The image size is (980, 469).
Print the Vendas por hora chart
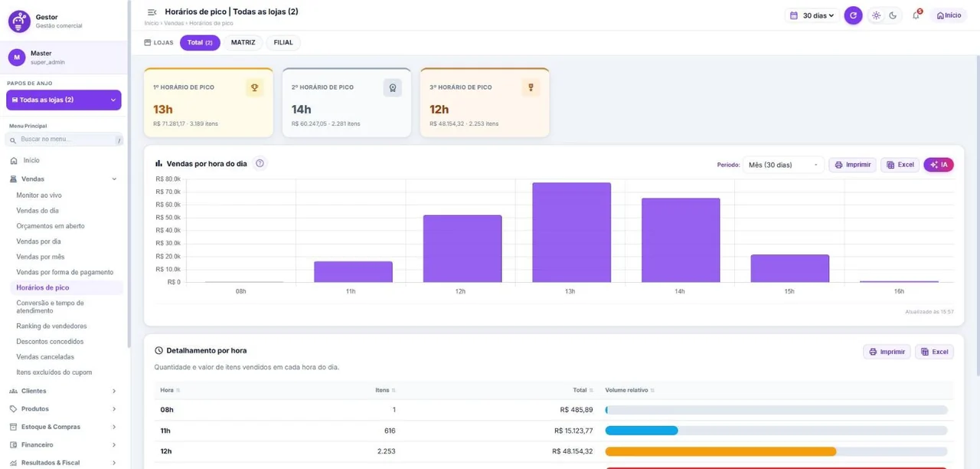point(852,165)
